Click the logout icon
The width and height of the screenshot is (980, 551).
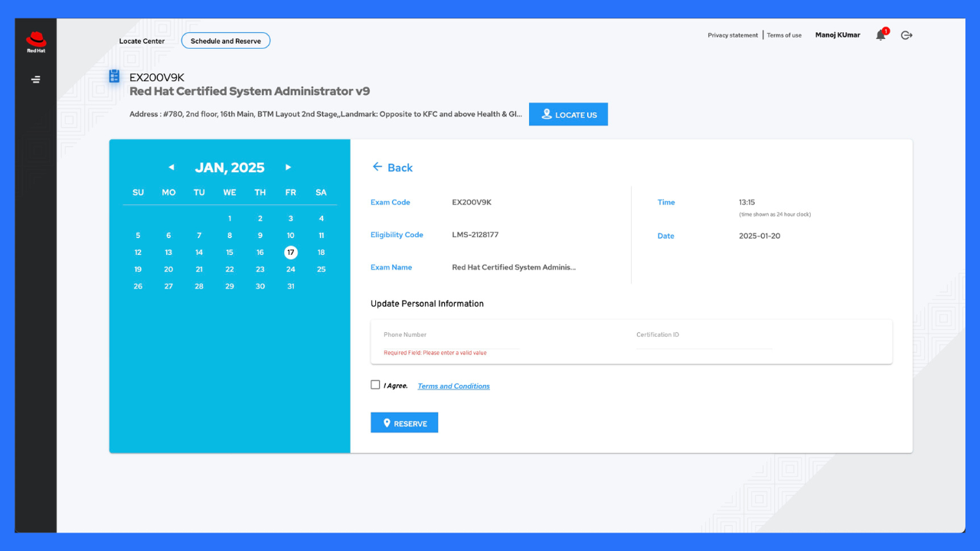[906, 35]
